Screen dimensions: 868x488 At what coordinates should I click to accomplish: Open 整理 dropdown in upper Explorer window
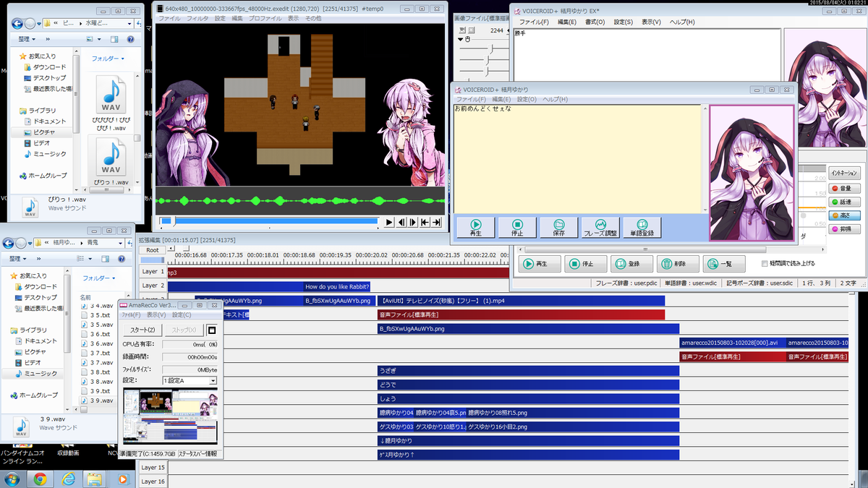(x=27, y=39)
